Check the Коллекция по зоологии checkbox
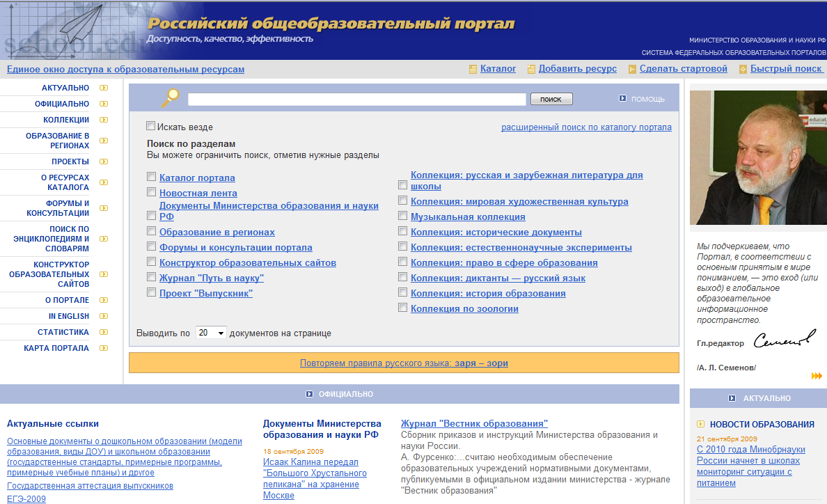This screenshot has height=504, width=827. (x=402, y=308)
